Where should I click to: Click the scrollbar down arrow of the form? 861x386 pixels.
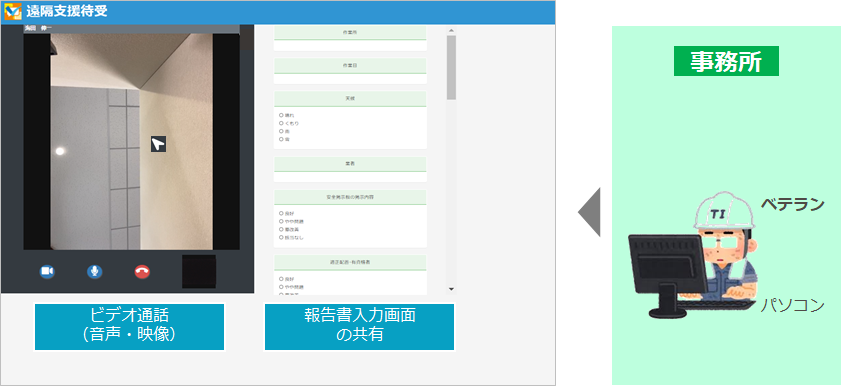[451, 289]
